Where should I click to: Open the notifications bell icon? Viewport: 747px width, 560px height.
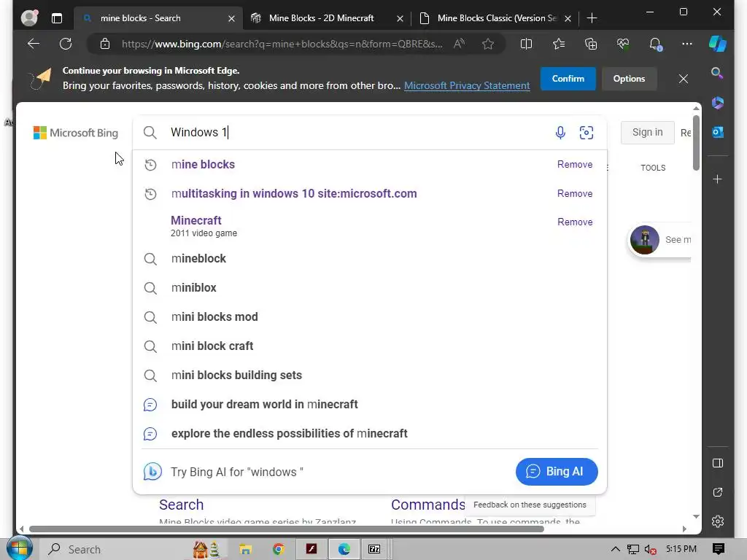click(655, 44)
